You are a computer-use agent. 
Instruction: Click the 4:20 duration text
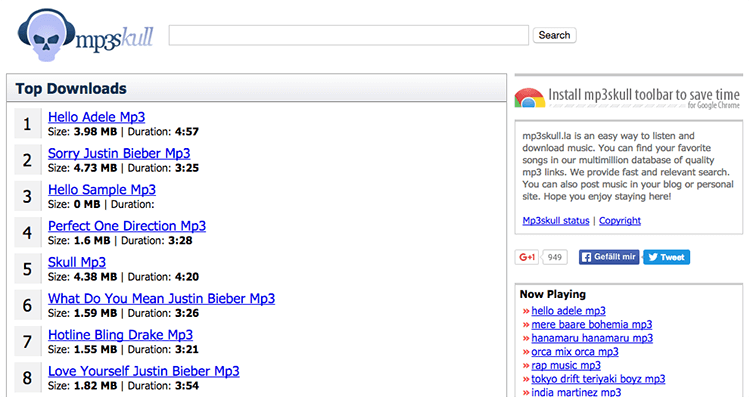187,277
